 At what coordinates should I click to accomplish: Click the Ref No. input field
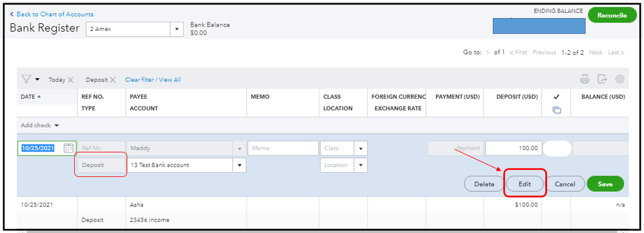[x=101, y=148]
